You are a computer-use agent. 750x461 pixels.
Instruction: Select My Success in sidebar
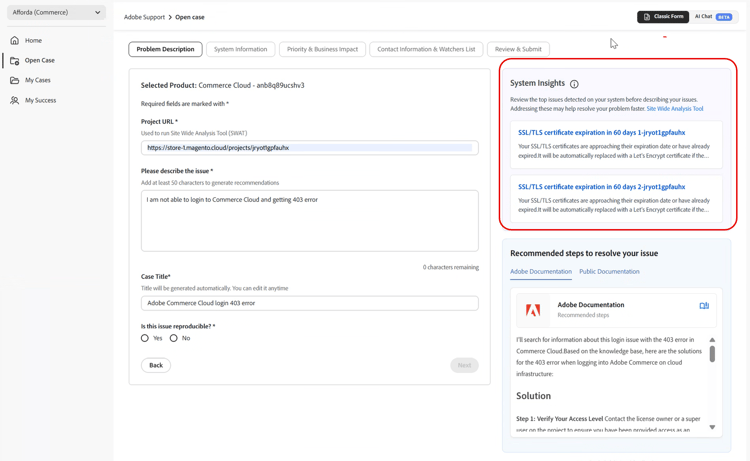(40, 100)
